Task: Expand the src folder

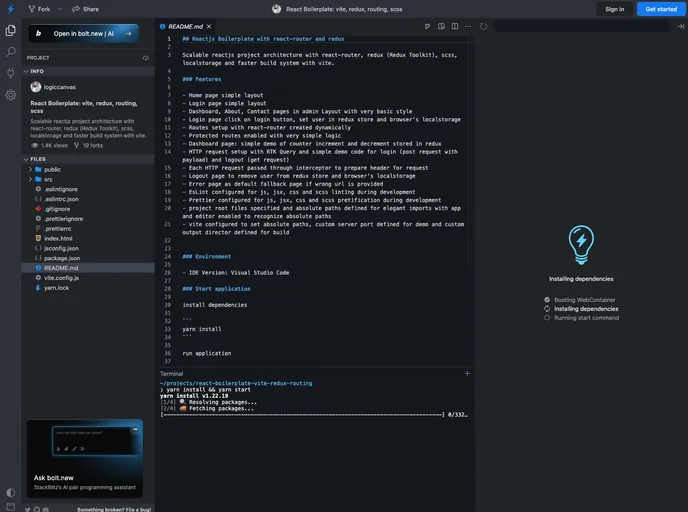Action: 47,179
